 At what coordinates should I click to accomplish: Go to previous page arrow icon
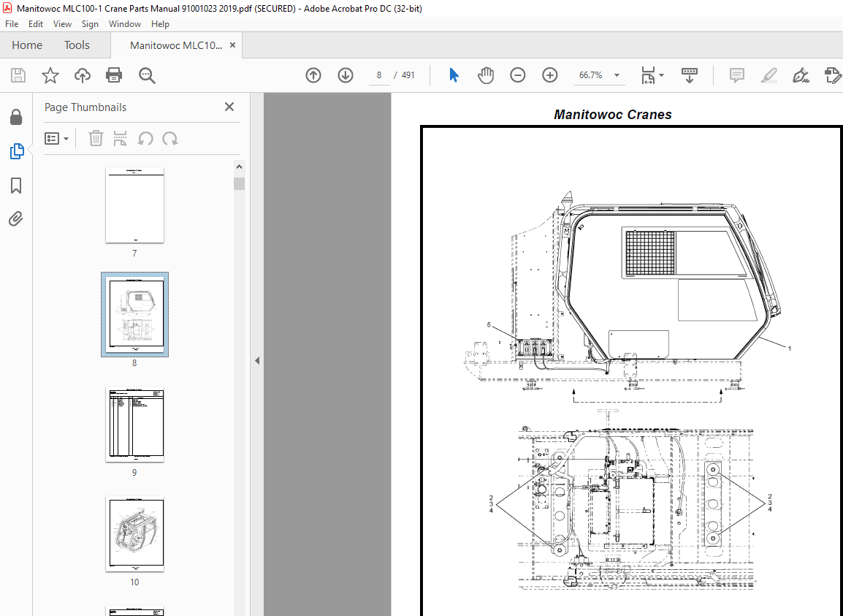click(313, 75)
